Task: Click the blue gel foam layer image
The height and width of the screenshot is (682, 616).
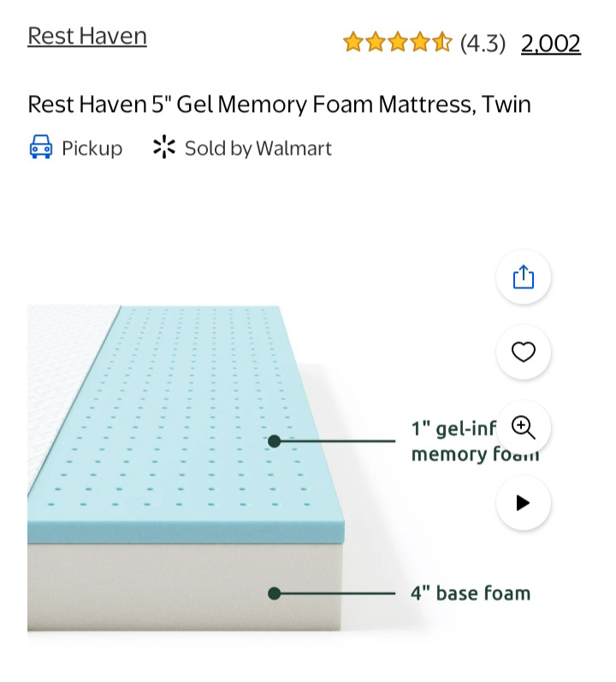Action: point(188,402)
